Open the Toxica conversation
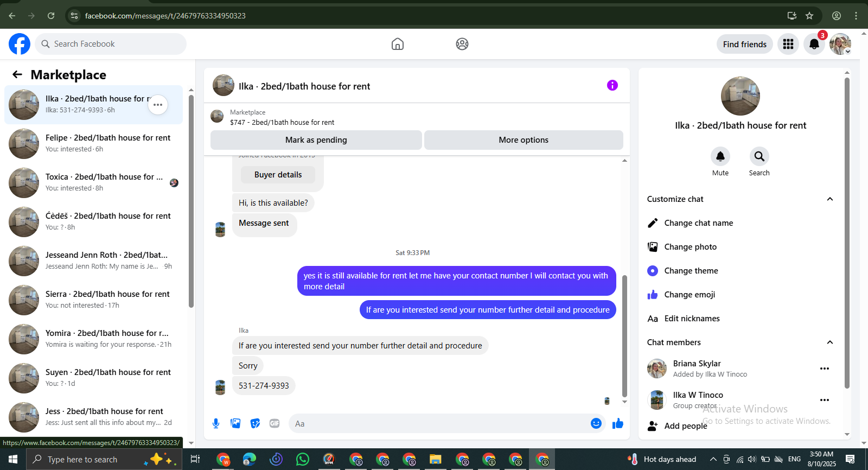Screen dimensions: 868x470 (x=93, y=183)
